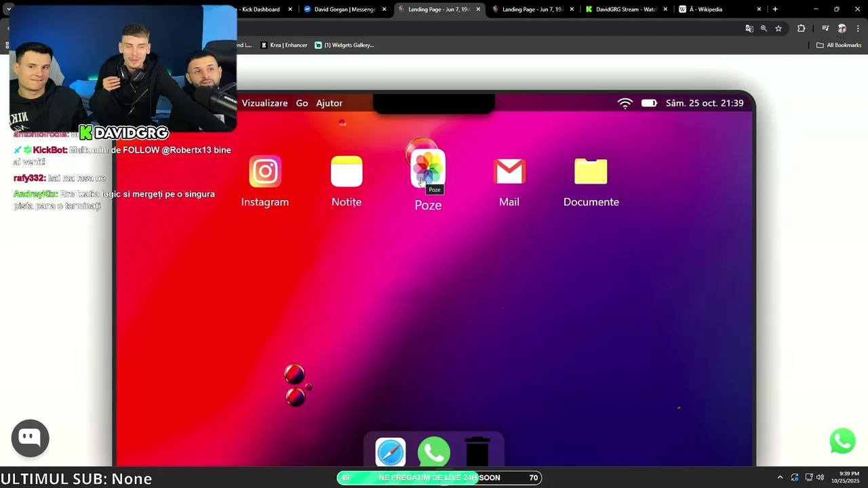Open the media control icon in toolbar
The image size is (868, 488).
pos(825,28)
